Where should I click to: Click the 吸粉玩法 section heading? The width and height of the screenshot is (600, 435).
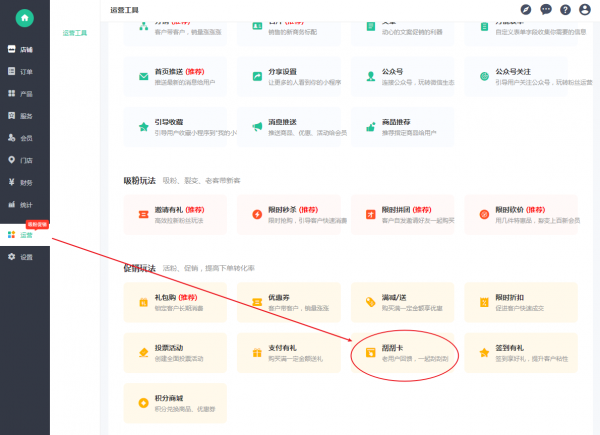click(x=139, y=181)
